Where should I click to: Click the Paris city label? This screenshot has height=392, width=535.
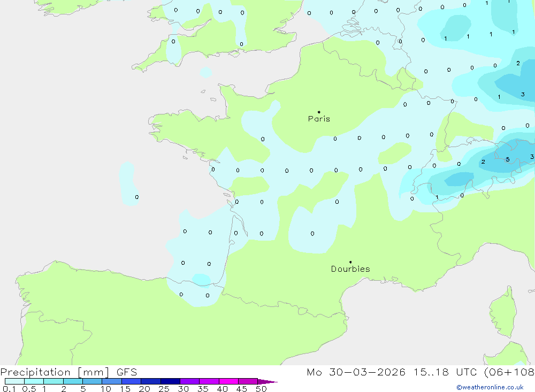[319, 119]
